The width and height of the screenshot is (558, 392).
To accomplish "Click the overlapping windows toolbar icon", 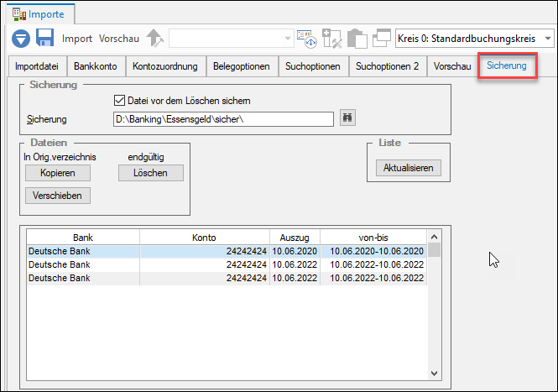I will tap(382, 38).
